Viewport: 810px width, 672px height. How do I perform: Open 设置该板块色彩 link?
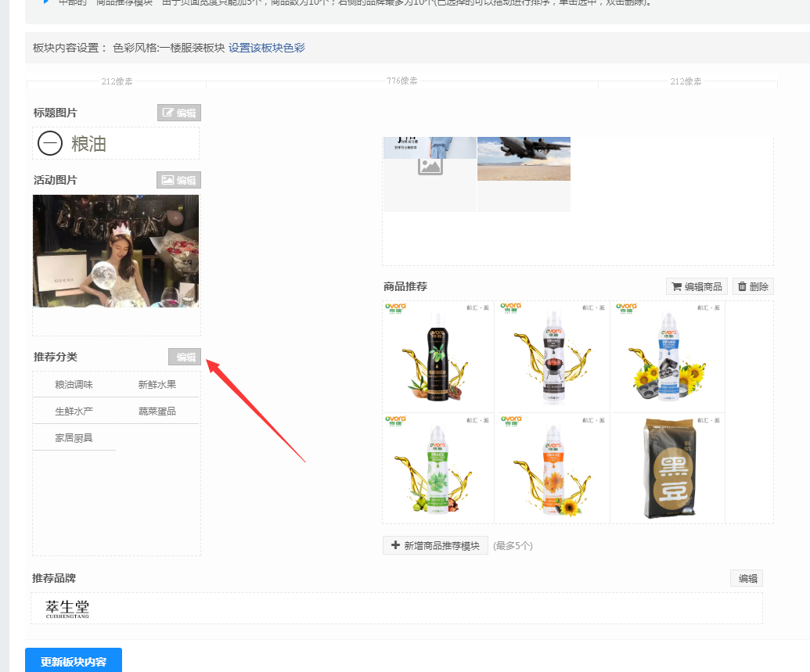tap(267, 48)
